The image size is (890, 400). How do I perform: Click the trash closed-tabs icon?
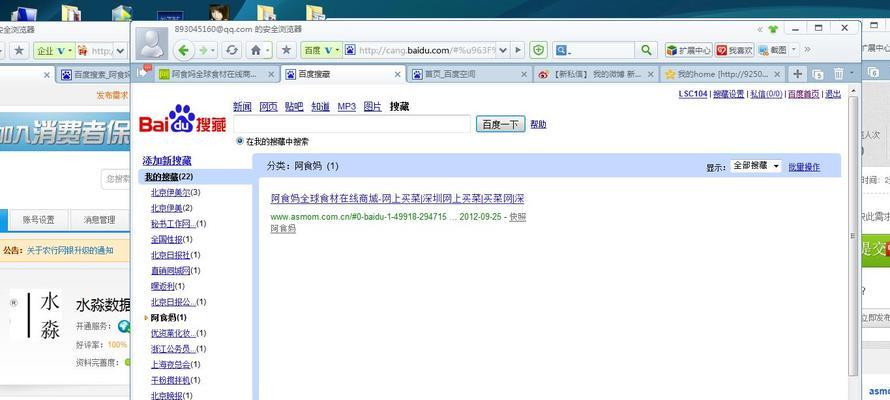pyautogui.click(x=839, y=74)
